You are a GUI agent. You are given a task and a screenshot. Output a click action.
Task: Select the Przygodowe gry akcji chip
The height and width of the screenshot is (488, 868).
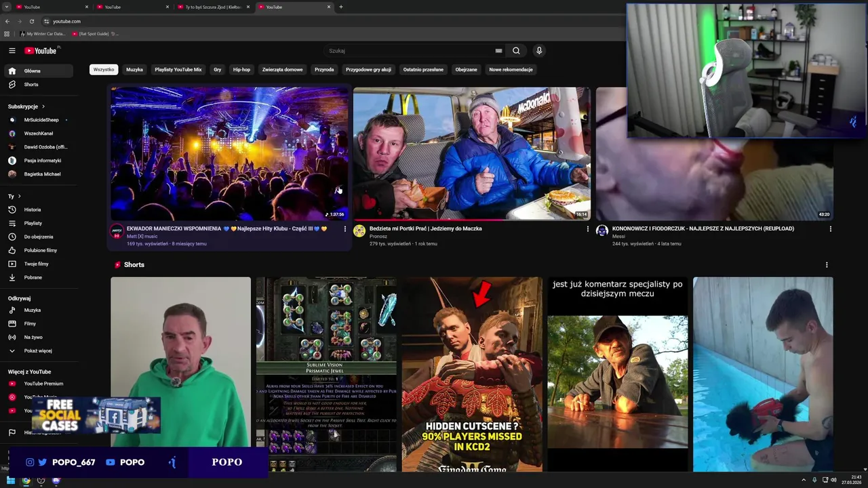[368, 70]
